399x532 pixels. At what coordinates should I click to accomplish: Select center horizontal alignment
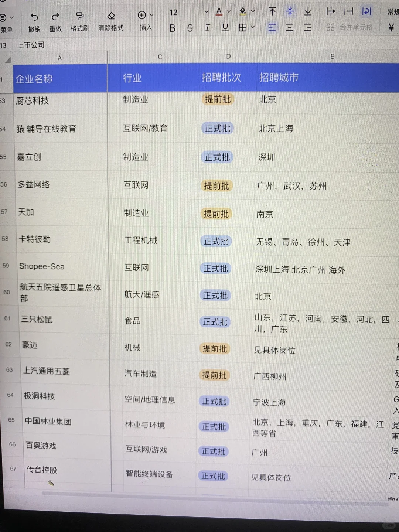coord(290,27)
